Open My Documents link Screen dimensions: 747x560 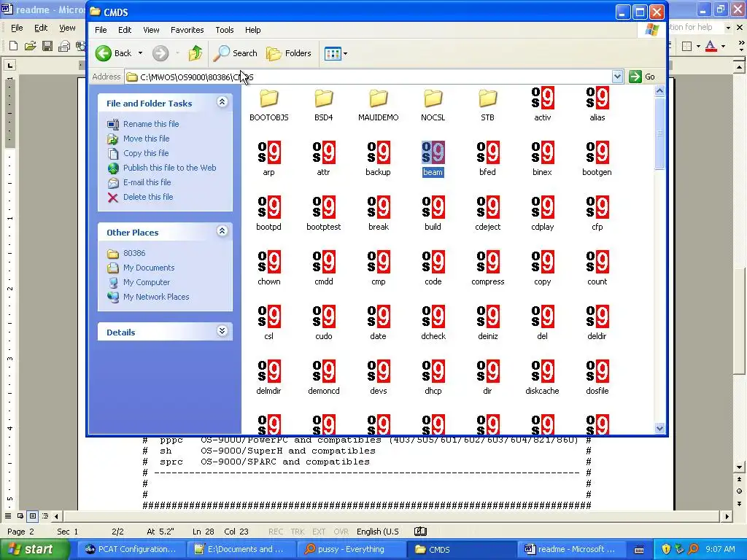(x=149, y=268)
